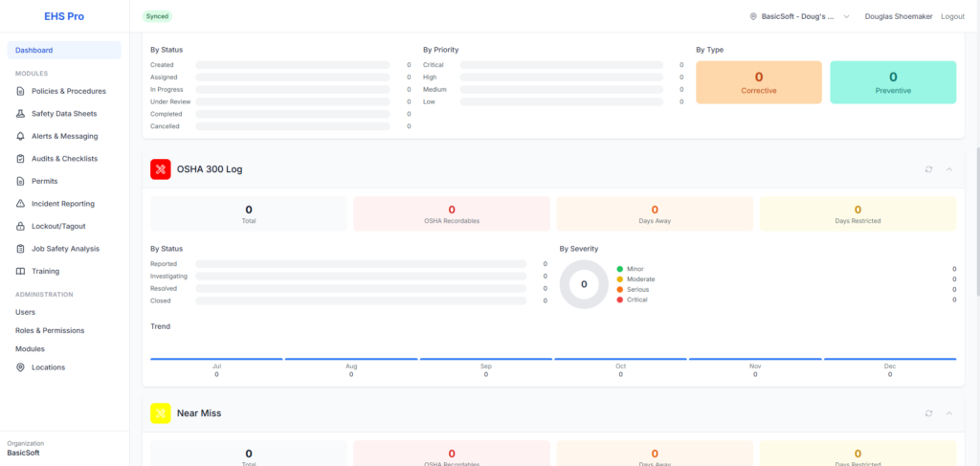Click the Policies & Procedures document icon

(x=22, y=91)
